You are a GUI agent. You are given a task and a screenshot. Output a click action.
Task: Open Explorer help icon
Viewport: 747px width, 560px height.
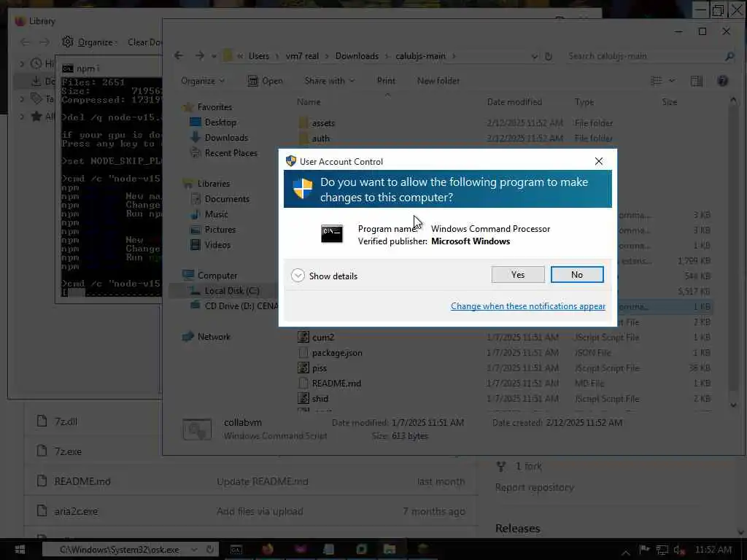click(722, 81)
